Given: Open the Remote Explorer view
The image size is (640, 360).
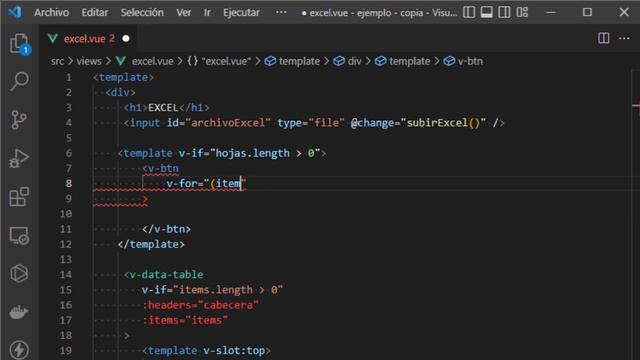Looking at the screenshot, I should coord(19,236).
